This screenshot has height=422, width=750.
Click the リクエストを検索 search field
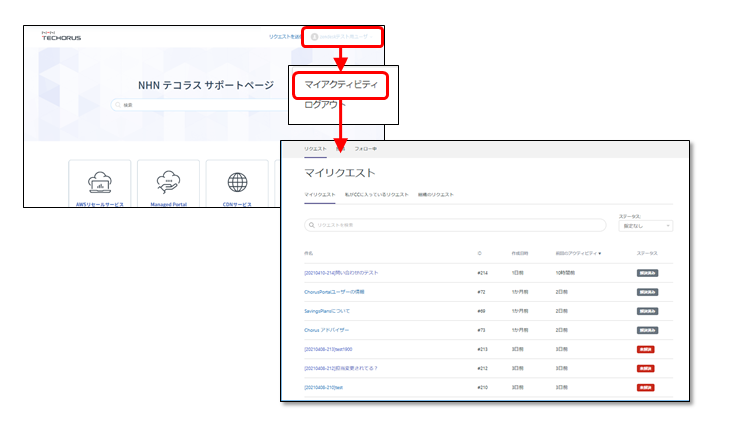455,225
